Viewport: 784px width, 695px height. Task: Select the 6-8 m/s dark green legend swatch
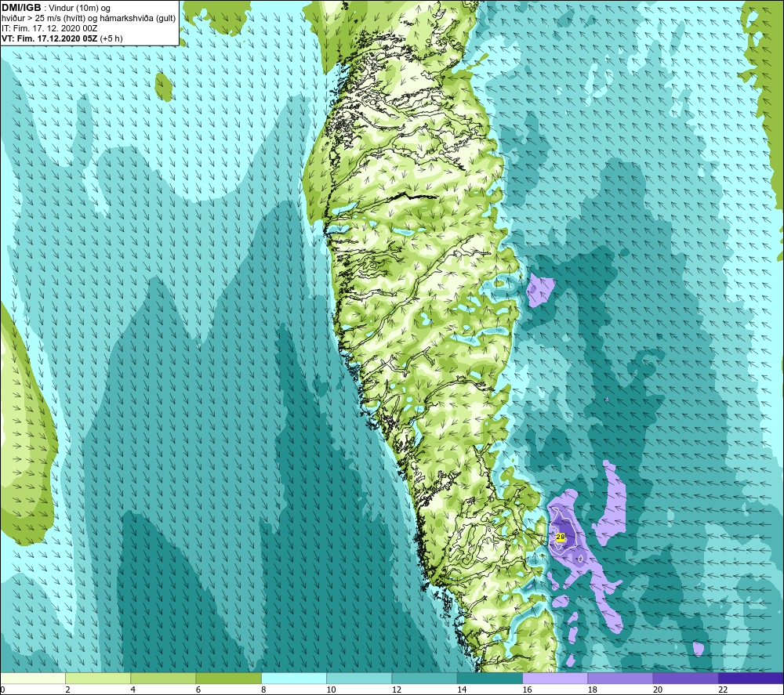coord(228,679)
